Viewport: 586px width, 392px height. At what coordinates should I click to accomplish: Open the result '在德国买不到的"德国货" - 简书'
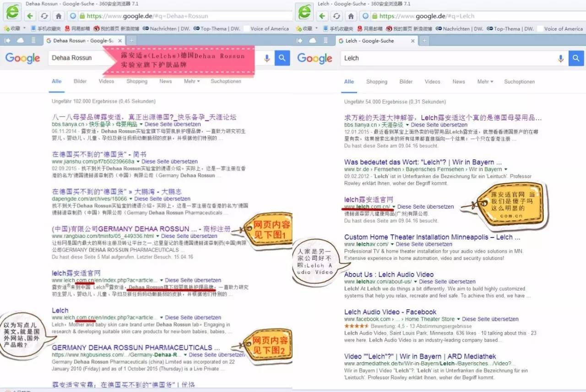pyautogui.click(x=99, y=154)
